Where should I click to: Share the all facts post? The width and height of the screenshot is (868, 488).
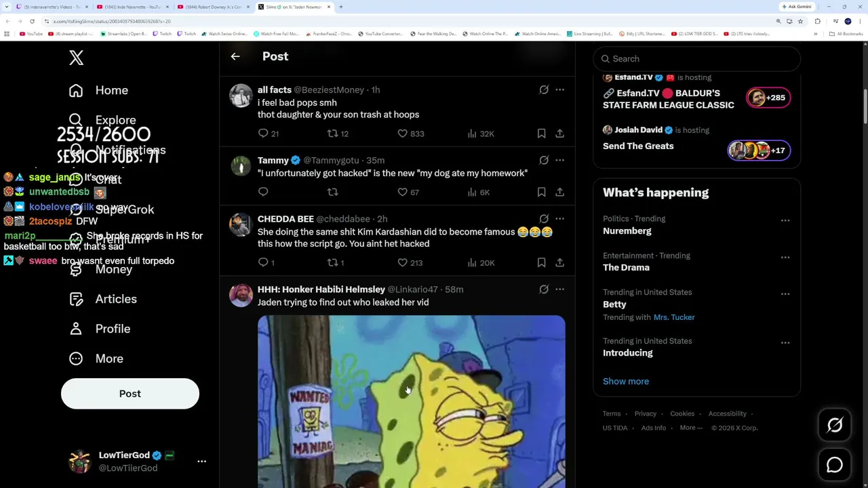[559, 134]
